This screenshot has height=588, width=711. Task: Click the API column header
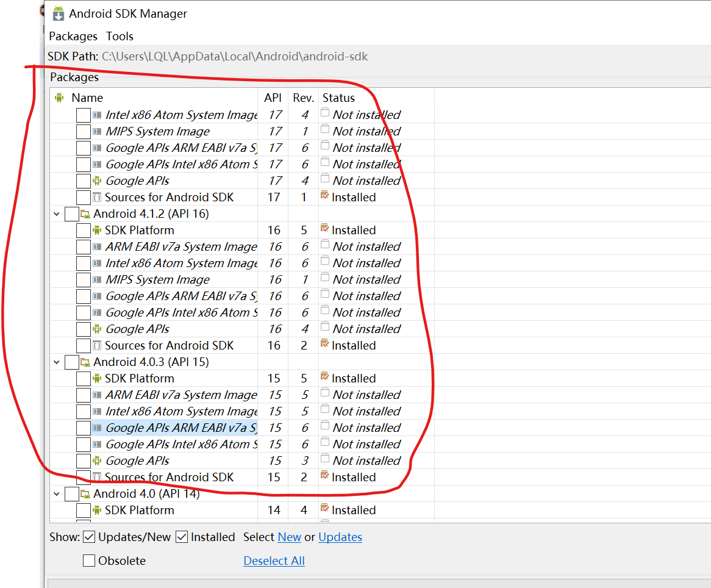tap(273, 98)
